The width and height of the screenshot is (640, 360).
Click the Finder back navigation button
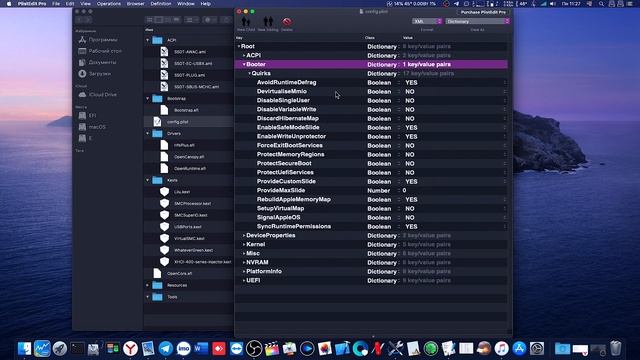pyautogui.click(x=80, y=20)
